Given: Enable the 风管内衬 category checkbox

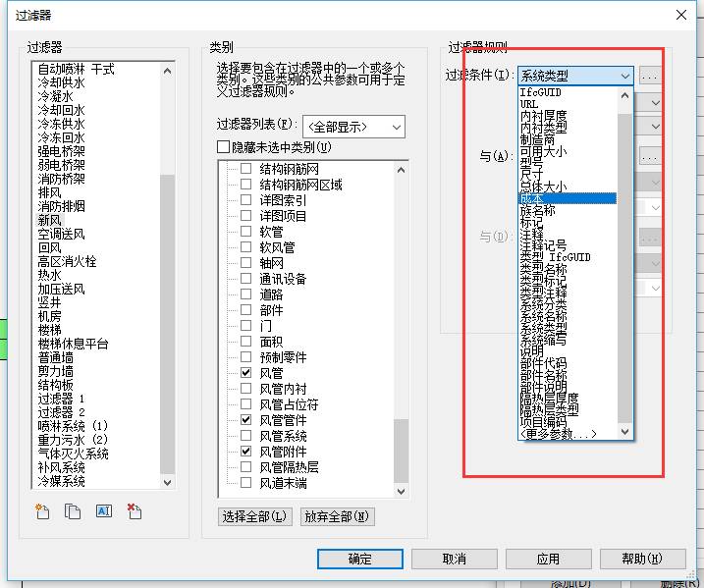Looking at the screenshot, I should tap(246, 389).
